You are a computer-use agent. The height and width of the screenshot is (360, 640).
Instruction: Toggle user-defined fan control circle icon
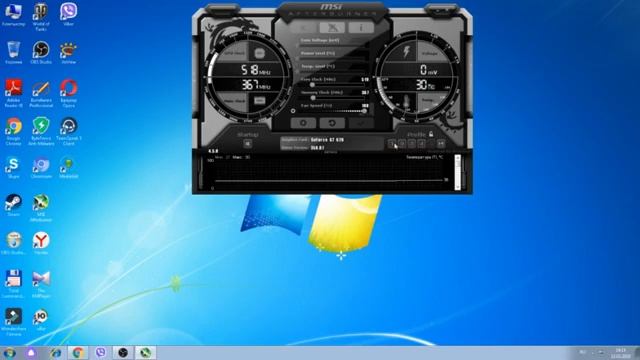click(293, 111)
